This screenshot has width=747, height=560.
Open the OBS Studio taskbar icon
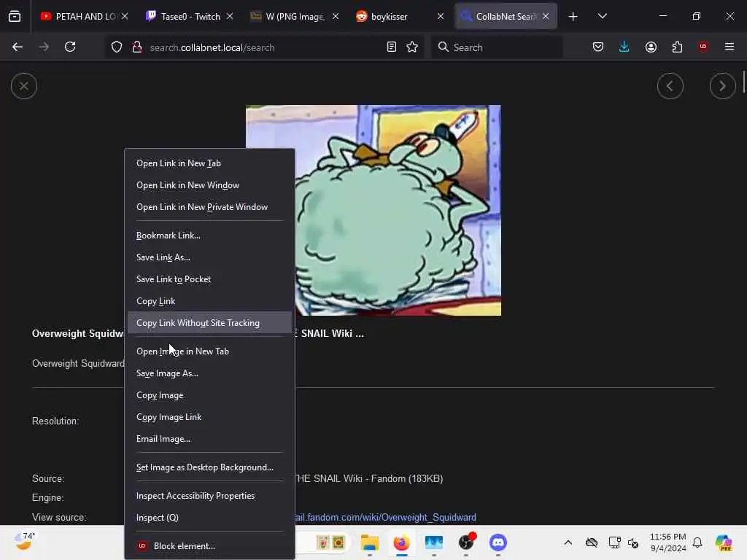(x=466, y=542)
